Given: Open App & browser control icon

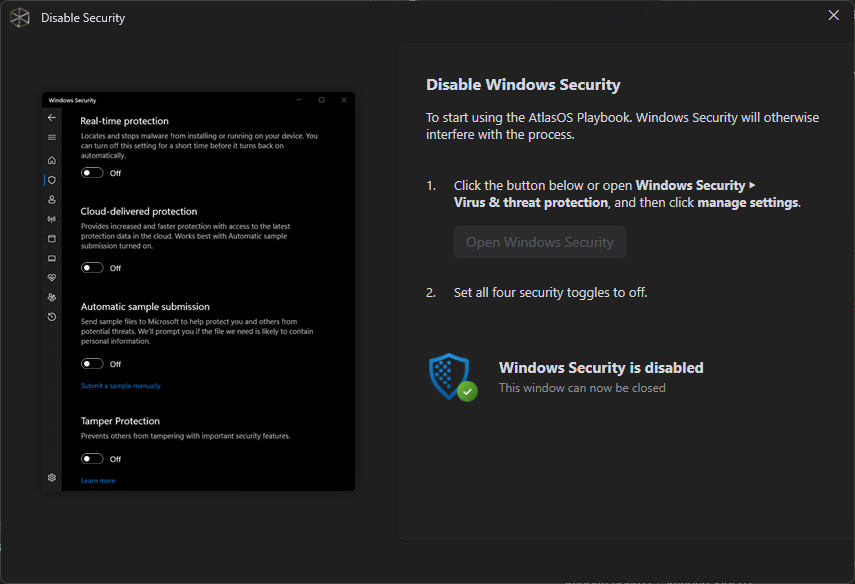Looking at the screenshot, I should (x=52, y=239).
